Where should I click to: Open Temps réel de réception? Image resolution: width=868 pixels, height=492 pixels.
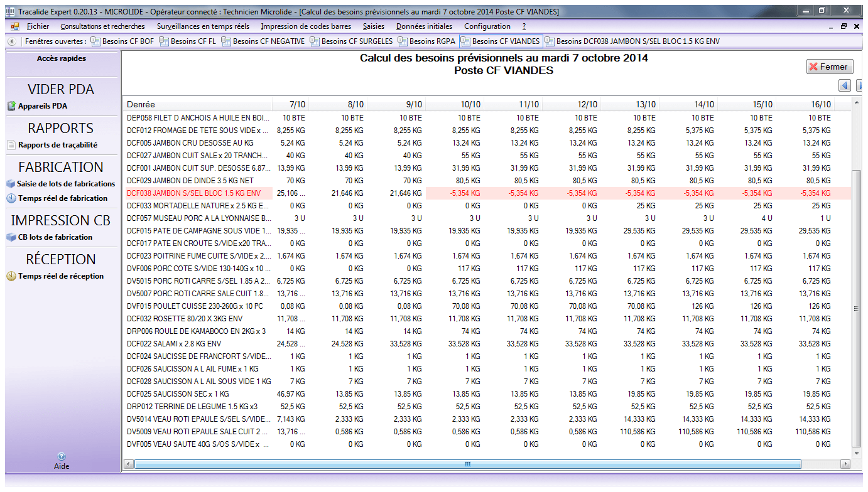click(x=55, y=276)
